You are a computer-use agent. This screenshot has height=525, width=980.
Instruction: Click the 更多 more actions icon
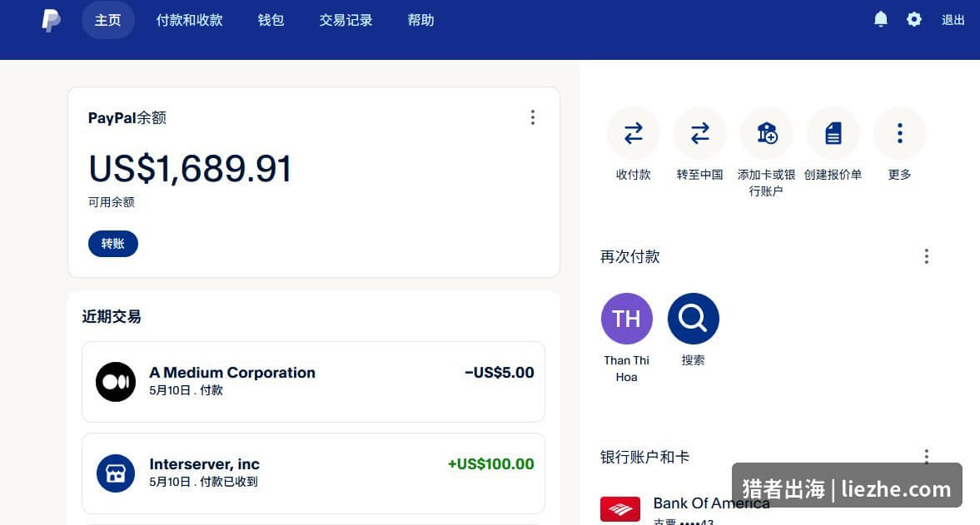(899, 133)
